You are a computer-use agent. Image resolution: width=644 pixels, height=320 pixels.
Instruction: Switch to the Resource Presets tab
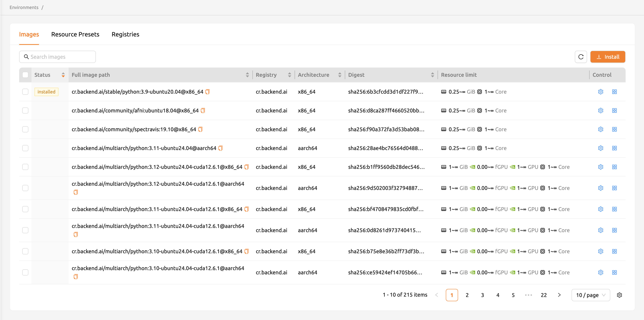[x=75, y=34]
